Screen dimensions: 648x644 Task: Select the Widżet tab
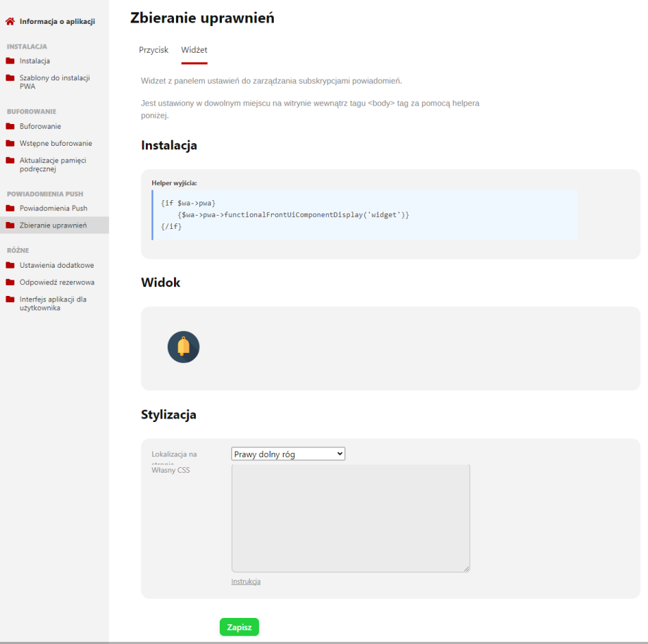(194, 50)
